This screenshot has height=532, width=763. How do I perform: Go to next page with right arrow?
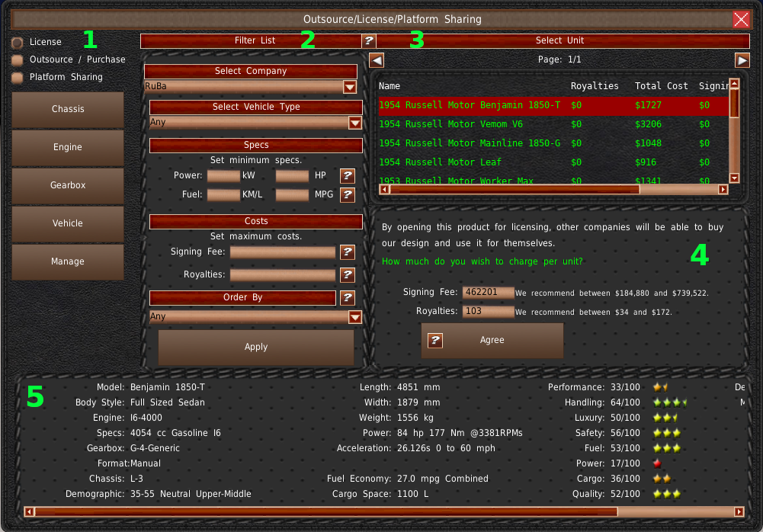pyautogui.click(x=742, y=60)
